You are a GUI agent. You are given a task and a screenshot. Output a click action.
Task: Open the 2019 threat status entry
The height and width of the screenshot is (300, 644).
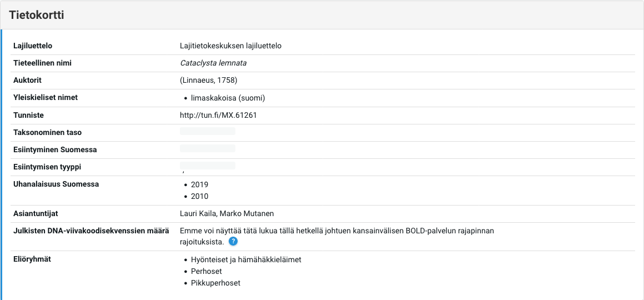pos(199,184)
